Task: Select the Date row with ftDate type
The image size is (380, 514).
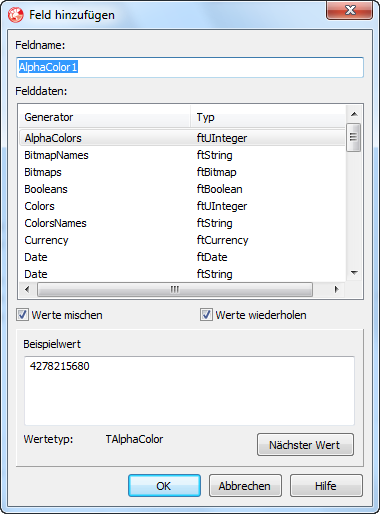Action: pos(182,257)
